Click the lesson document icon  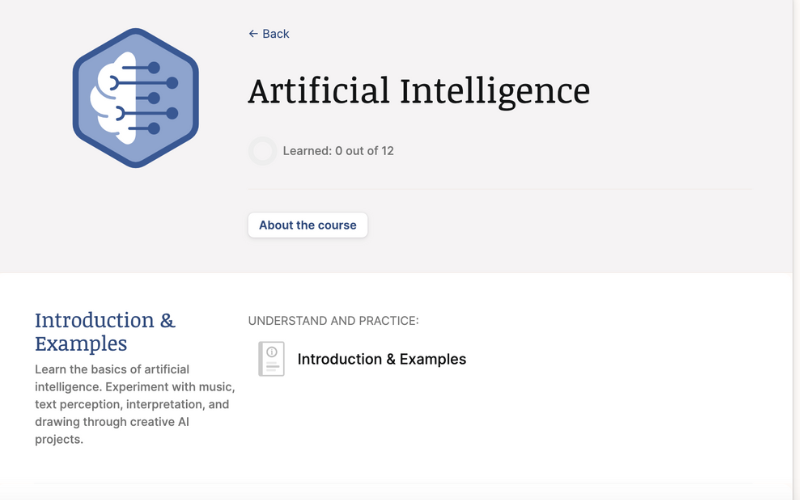[x=271, y=359]
